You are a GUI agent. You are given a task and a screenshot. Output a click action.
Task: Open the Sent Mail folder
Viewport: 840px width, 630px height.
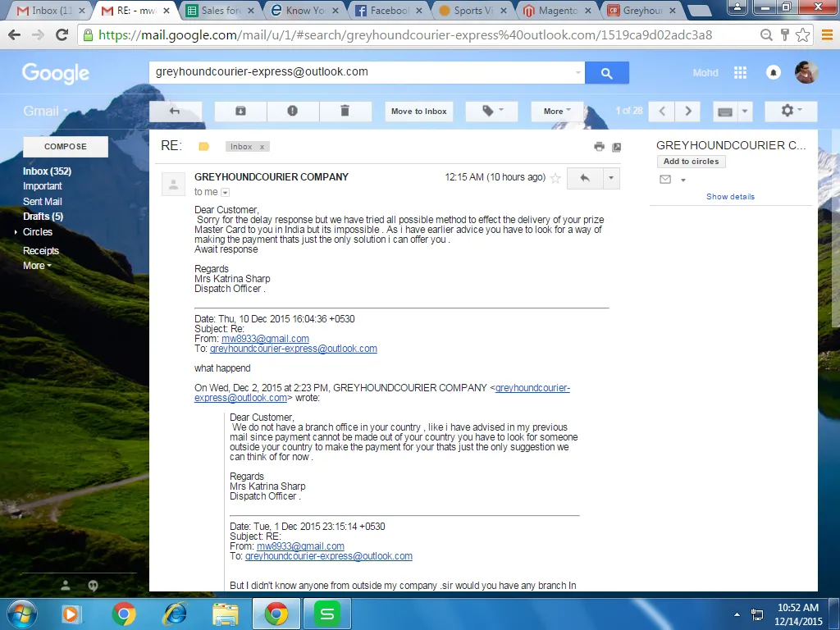[x=43, y=202]
